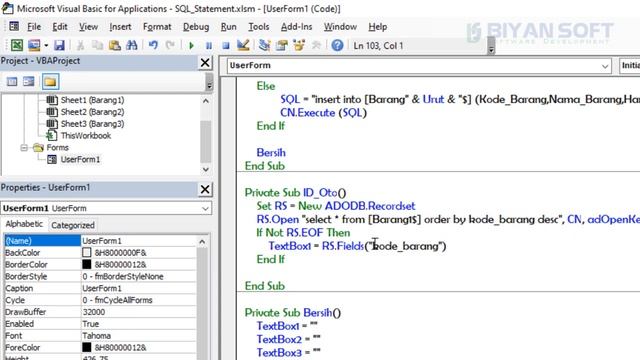
Task: Select Sheet3 (Barang3) in project tree
Action: [x=92, y=124]
